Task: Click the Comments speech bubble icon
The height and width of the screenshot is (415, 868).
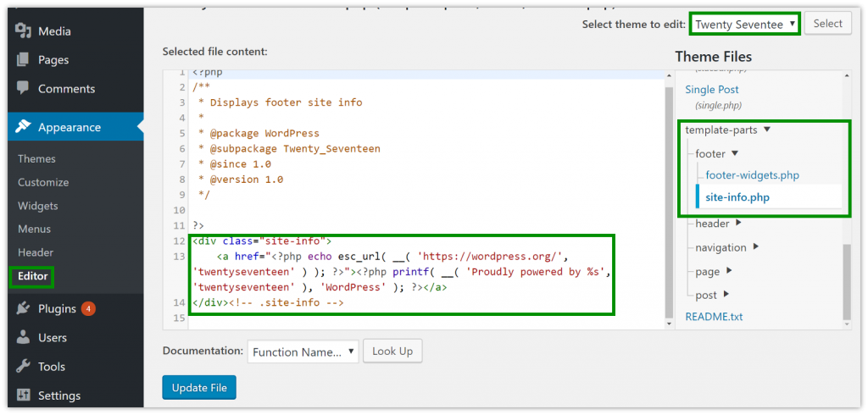Action: click(x=23, y=88)
